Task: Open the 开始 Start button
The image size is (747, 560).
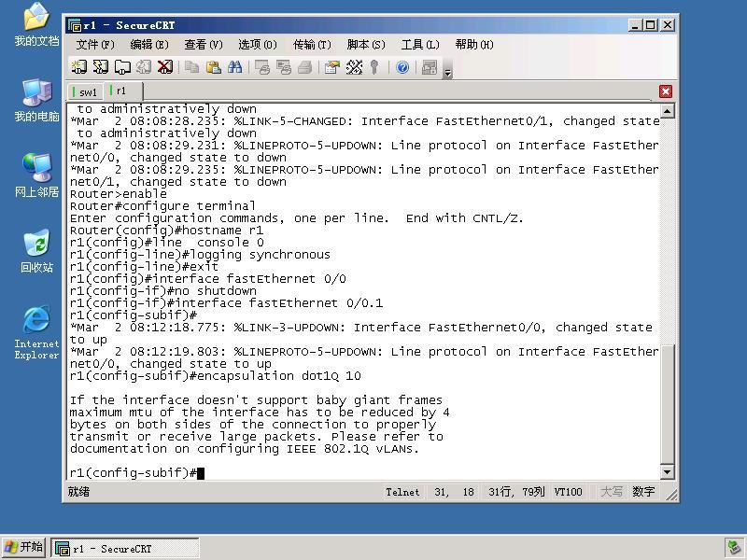Action: pos(24,547)
